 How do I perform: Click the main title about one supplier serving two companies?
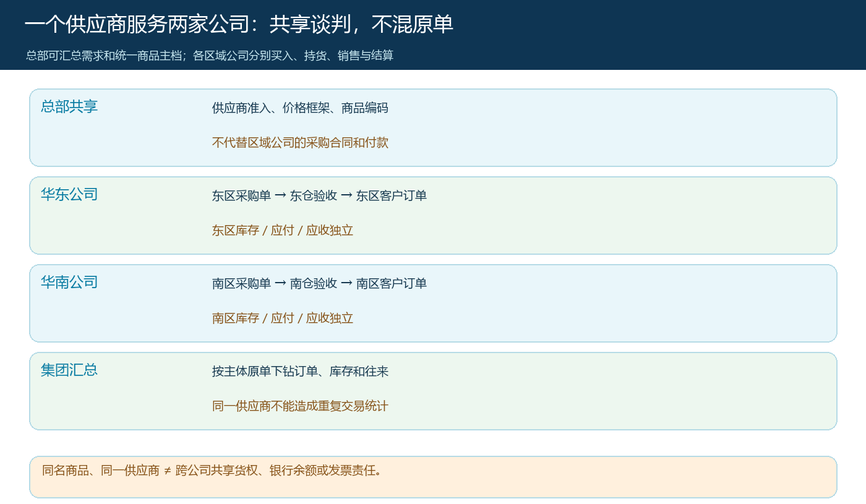coord(239,24)
